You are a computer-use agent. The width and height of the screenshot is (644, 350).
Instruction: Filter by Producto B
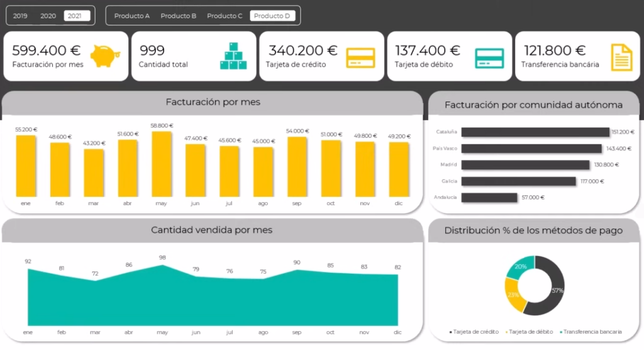(x=178, y=16)
